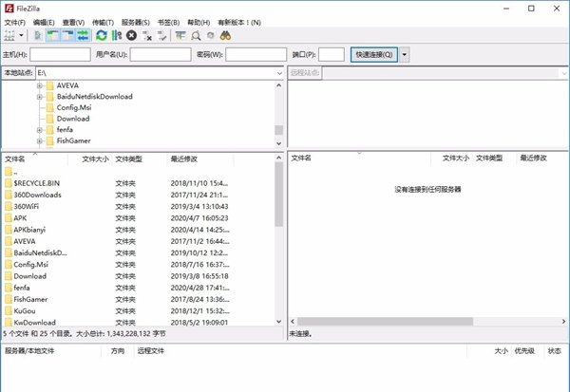Screen dimensions: 570x392
Task: Toggle the transfer queue display
Action: coord(83,36)
